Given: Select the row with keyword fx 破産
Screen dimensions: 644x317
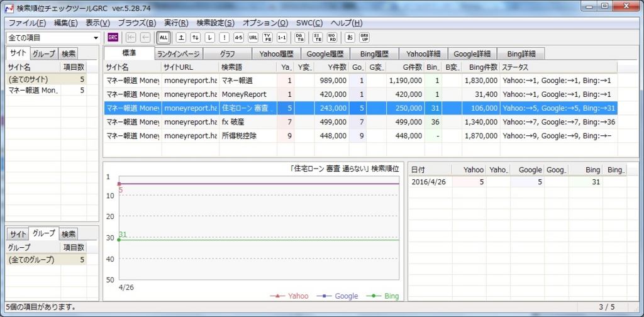Looking at the screenshot, I should tap(360, 122).
